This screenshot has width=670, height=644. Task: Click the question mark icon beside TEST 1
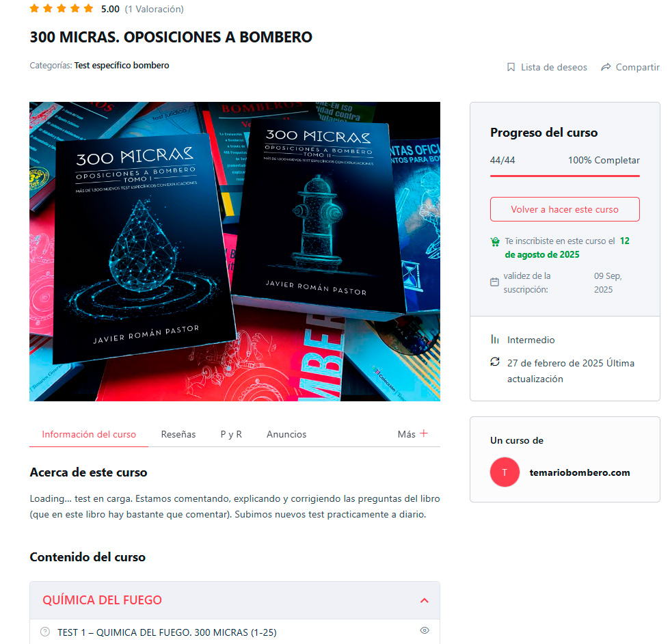pyautogui.click(x=45, y=632)
